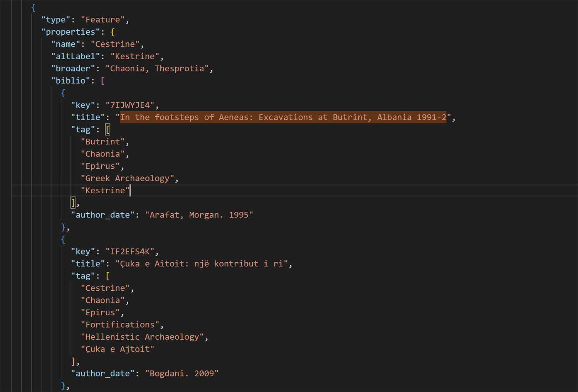Select the "Cestrine" name value
This screenshot has height=392, width=578.
coord(115,44)
